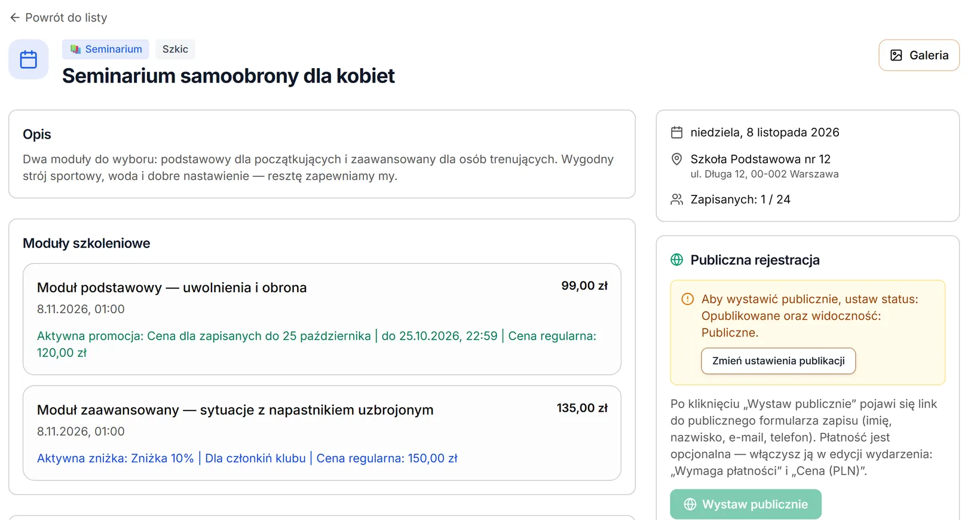Click the Aktywna zniżka blue text
The image size is (980, 520).
[x=247, y=458]
